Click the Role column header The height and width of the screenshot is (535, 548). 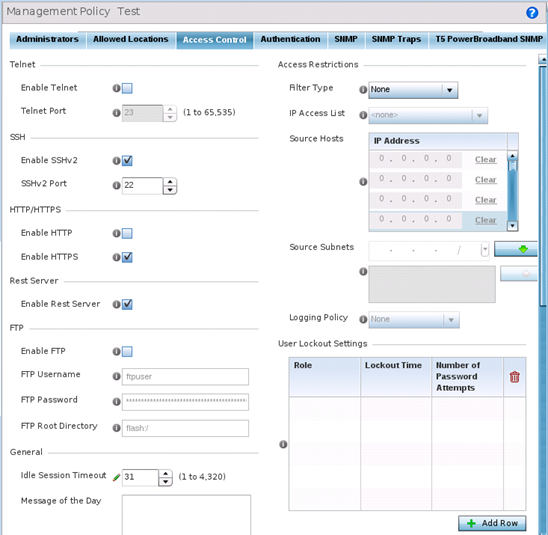(x=324, y=377)
